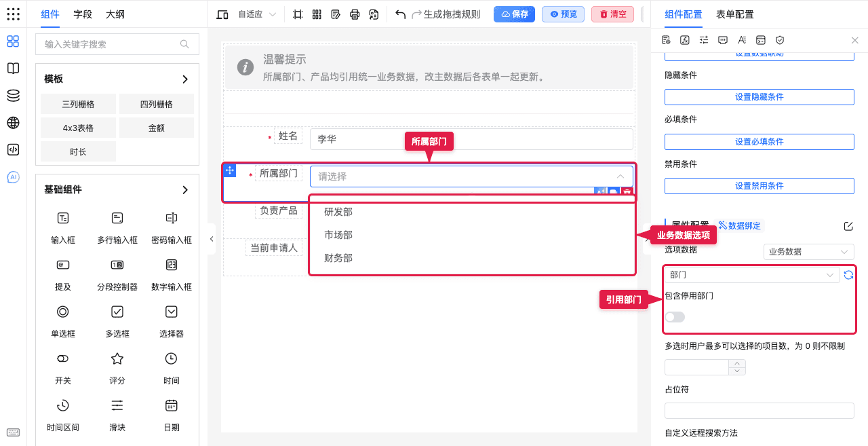The height and width of the screenshot is (446, 868).
Task: Click the grid layout toolbar icon
Action: (x=317, y=14)
